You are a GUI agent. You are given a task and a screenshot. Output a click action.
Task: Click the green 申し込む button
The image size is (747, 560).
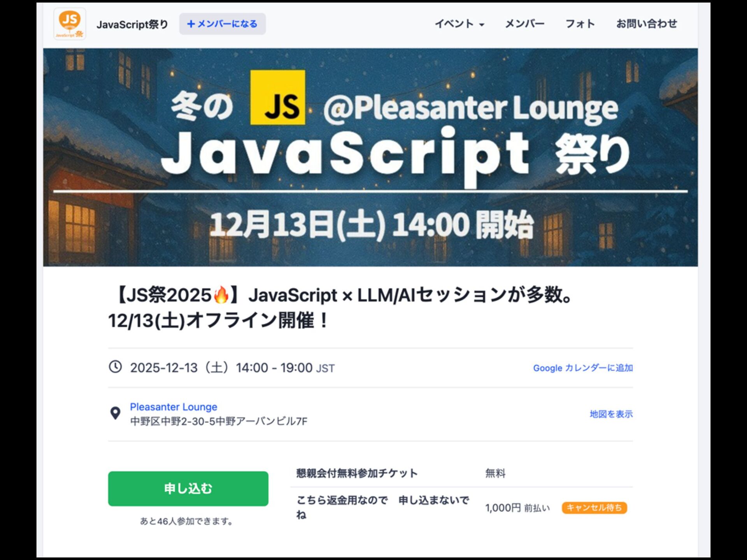pos(188,489)
